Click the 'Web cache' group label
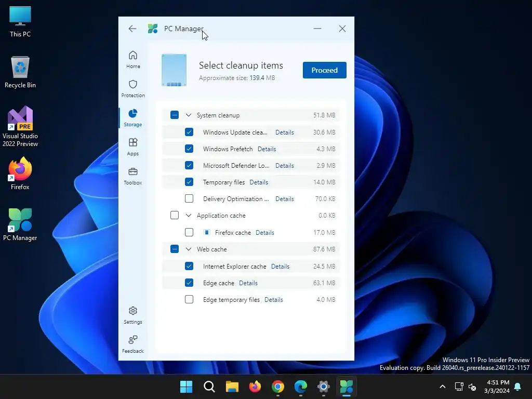 [x=212, y=249]
